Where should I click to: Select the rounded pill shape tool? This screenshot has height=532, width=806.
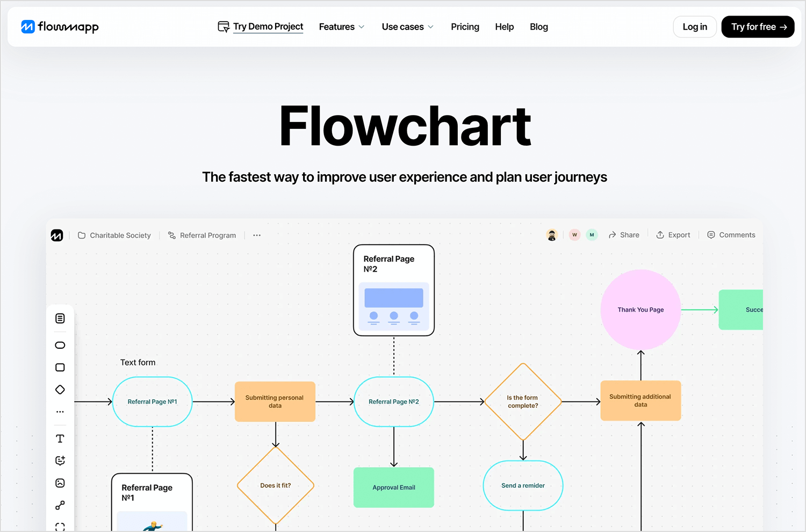click(60, 345)
